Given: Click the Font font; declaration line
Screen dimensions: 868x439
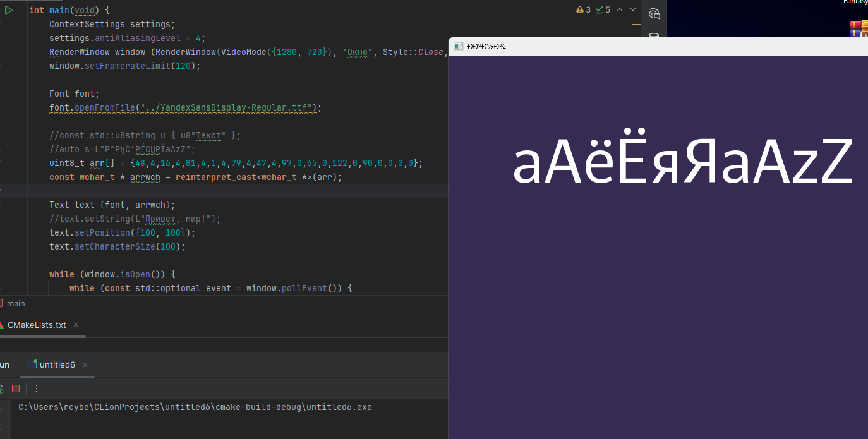Looking at the screenshot, I should click(x=75, y=93).
